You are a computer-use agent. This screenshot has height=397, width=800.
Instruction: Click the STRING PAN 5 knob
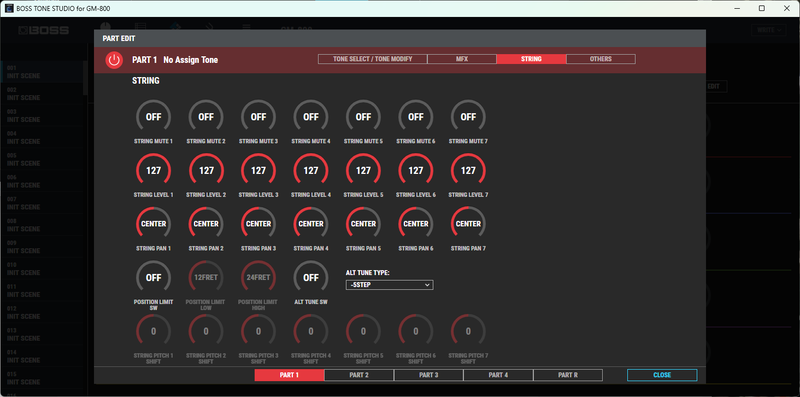363,224
